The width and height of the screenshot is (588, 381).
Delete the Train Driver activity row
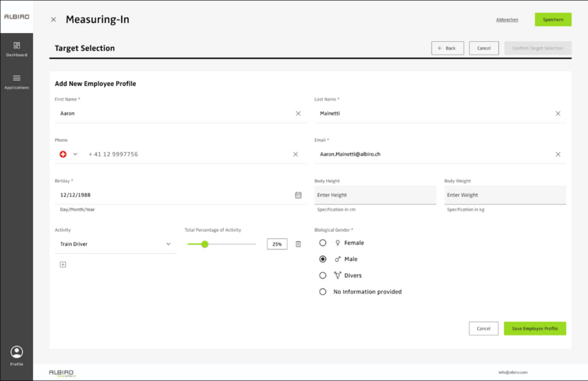pos(298,244)
